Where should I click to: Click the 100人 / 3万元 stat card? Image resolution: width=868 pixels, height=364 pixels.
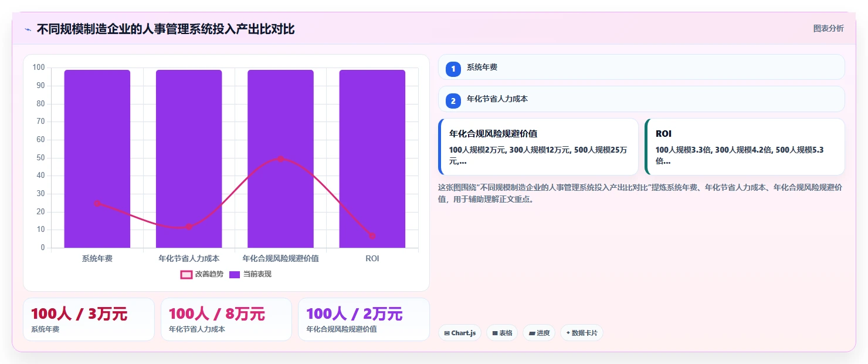(89, 319)
